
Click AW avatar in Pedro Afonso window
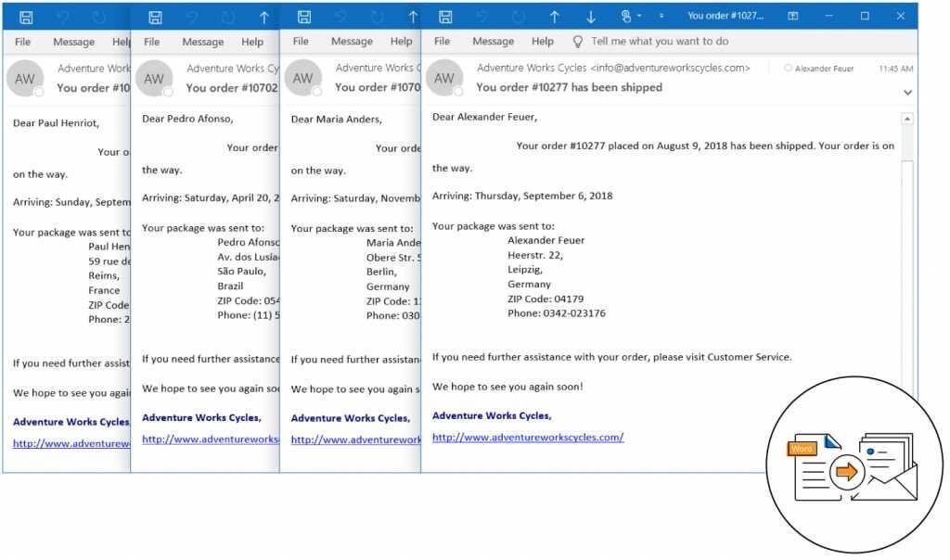click(x=154, y=79)
